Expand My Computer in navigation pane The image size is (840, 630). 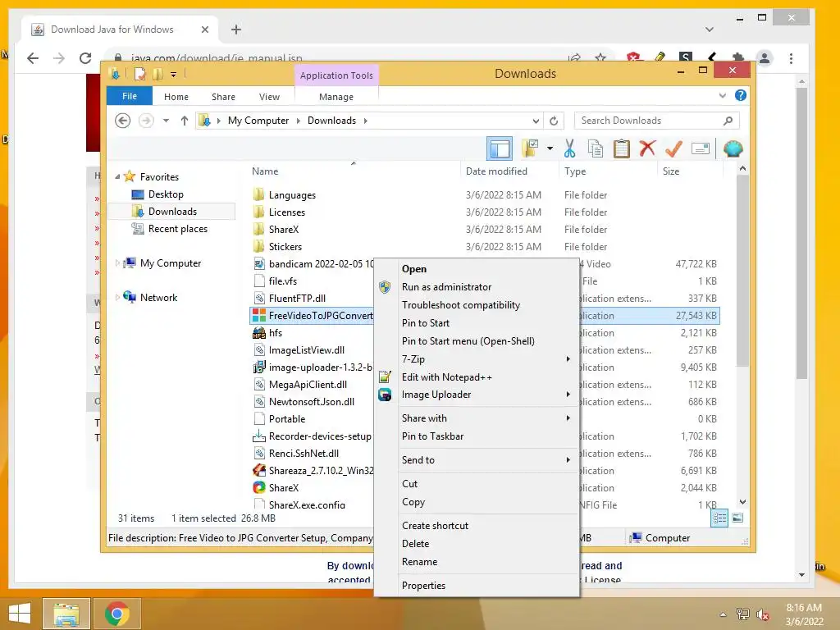[x=118, y=263]
